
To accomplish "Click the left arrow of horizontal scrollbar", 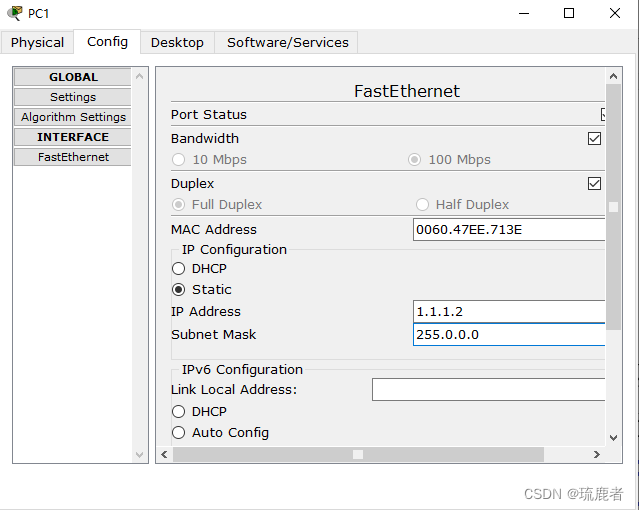I will tap(164, 454).
